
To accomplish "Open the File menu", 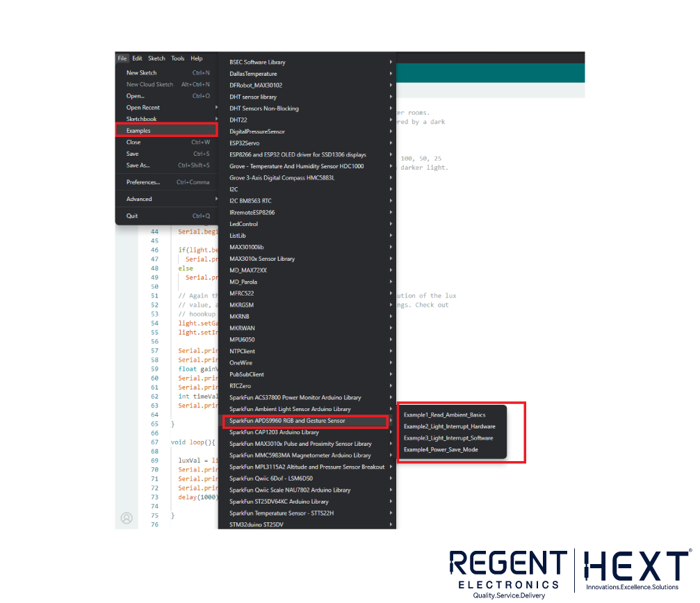I will tap(122, 58).
